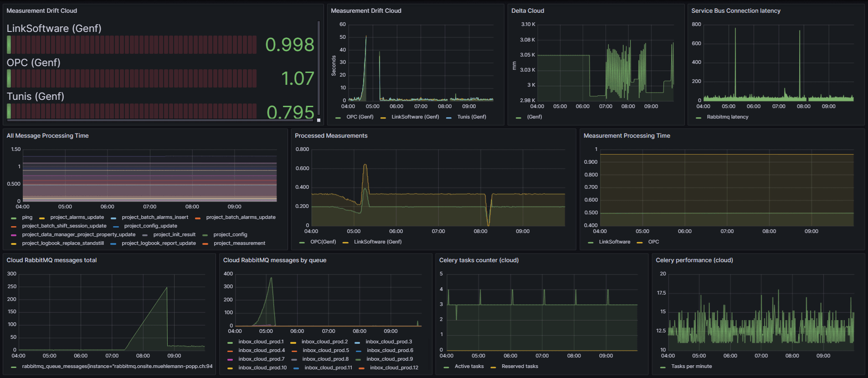
Task: Click the green color marker beside Active tasks
Action: (x=446, y=367)
